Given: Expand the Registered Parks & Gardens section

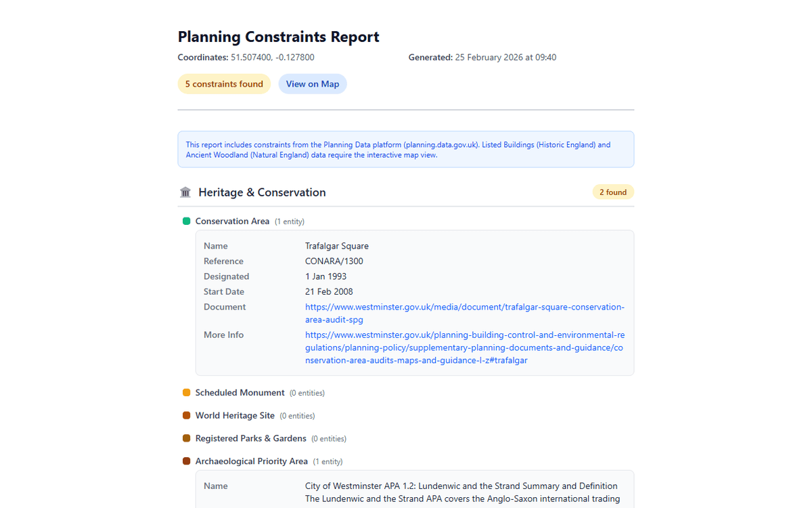Looking at the screenshot, I should 250,438.
